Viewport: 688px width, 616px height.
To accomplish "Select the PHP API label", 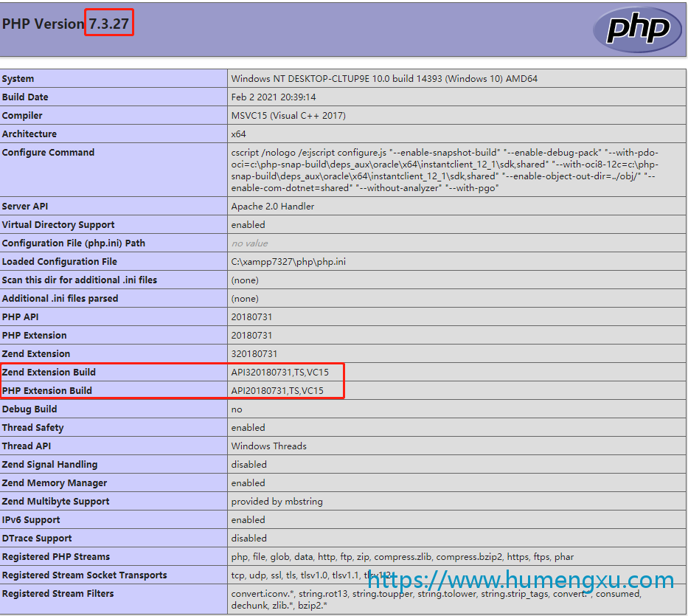I will coord(20,316).
